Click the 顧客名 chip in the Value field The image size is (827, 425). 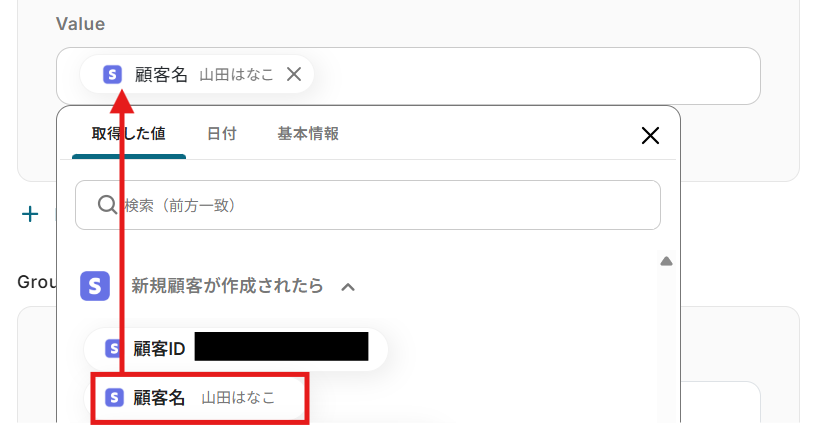click(197, 74)
